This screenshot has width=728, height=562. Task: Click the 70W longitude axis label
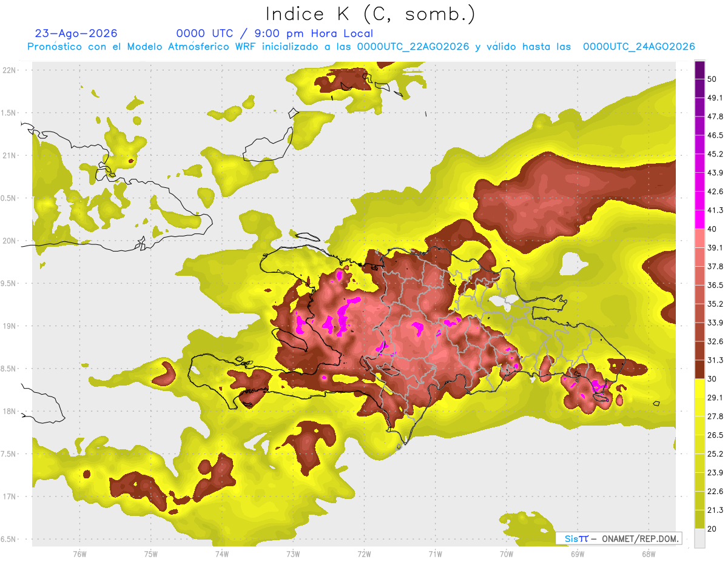tap(506, 554)
